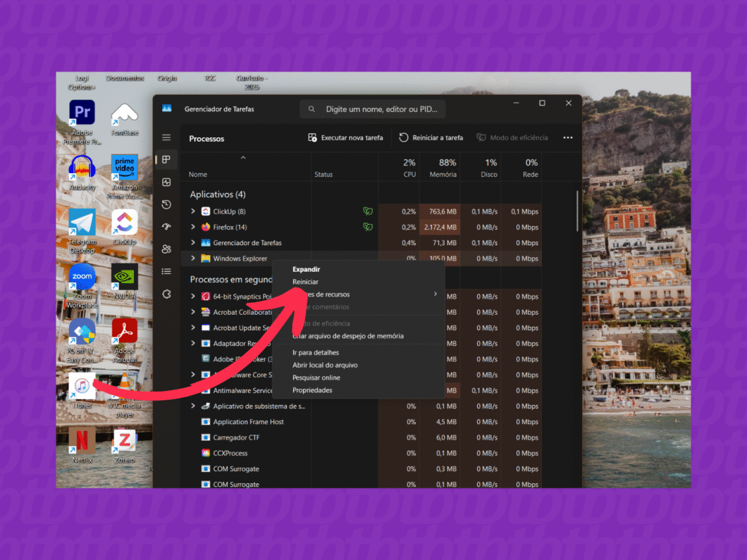Screen dimensions: 747x560
Task: Expand Acrobat Update Service row
Action: coord(193,328)
